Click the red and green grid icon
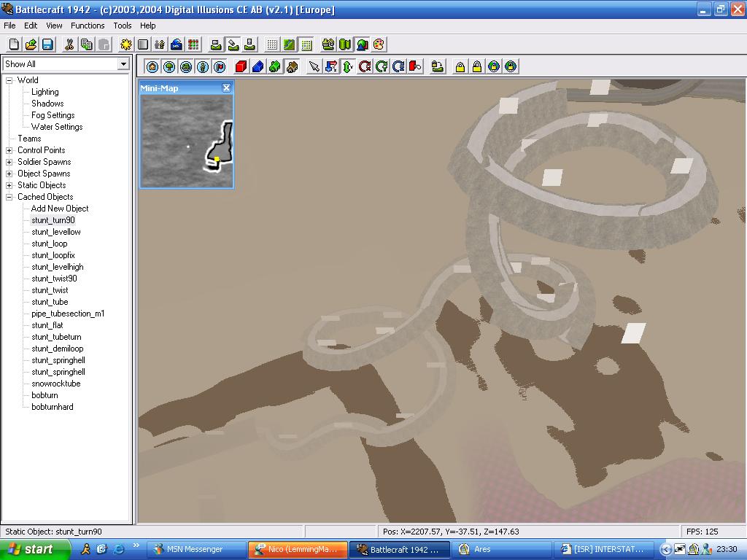The width and height of the screenshot is (747, 560). pos(193,44)
